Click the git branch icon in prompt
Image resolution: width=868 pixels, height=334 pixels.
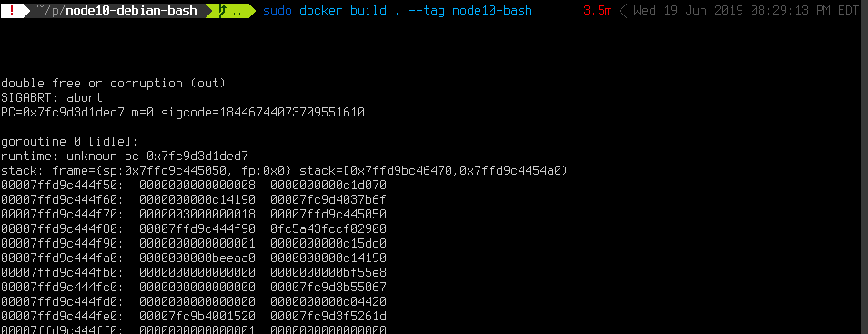point(223,11)
